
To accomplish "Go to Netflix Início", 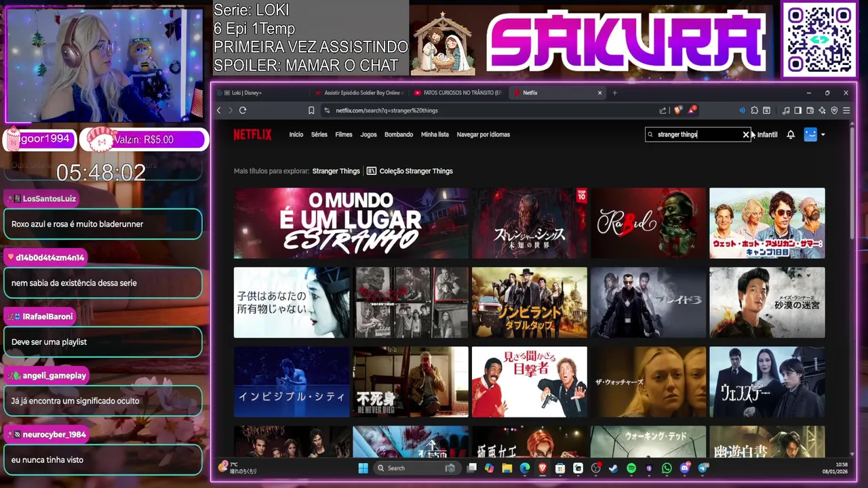I will tap(296, 134).
